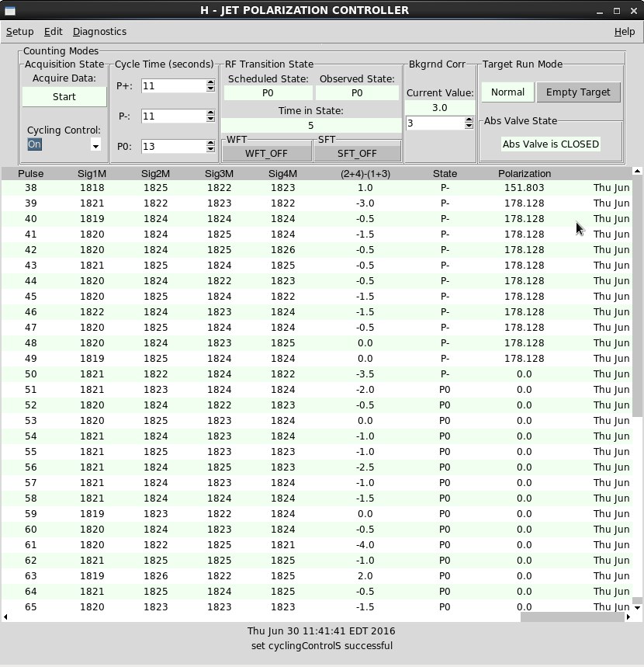Click the status message 'set cyclingControlS successful'
The image size is (644, 667).
322,646
